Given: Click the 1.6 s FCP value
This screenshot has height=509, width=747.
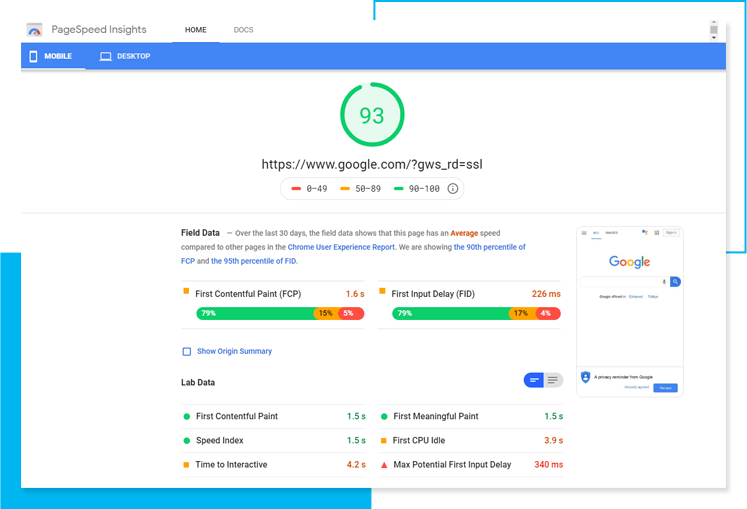Looking at the screenshot, I should [x=355, y=294].
